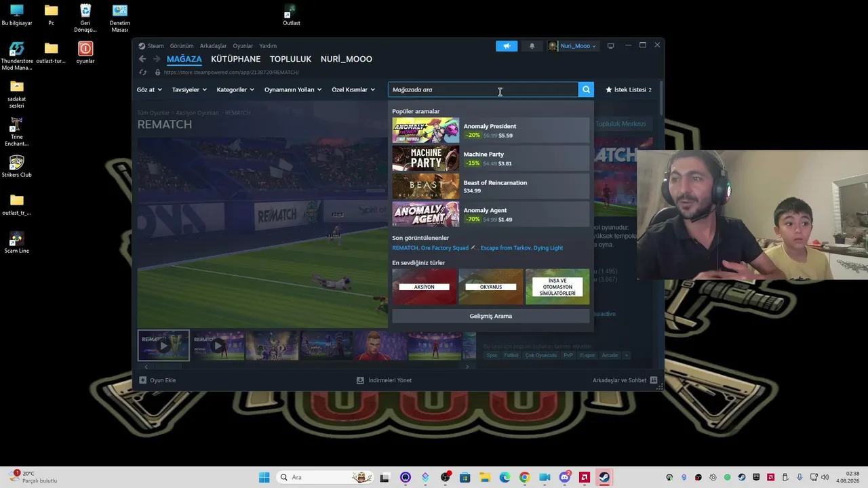Open the Dying Light recent link
Image resolution: width=868 pixels, height=488 pixels.
tap(548, 248)
